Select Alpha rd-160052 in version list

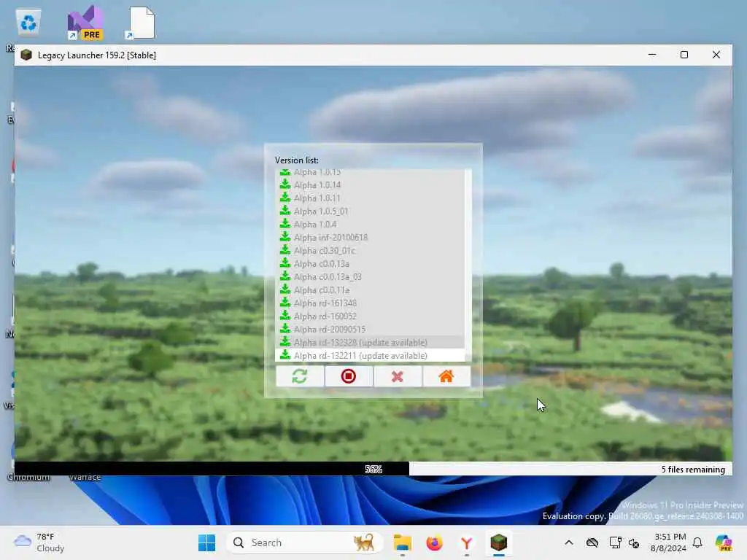[x=370, y=316]
